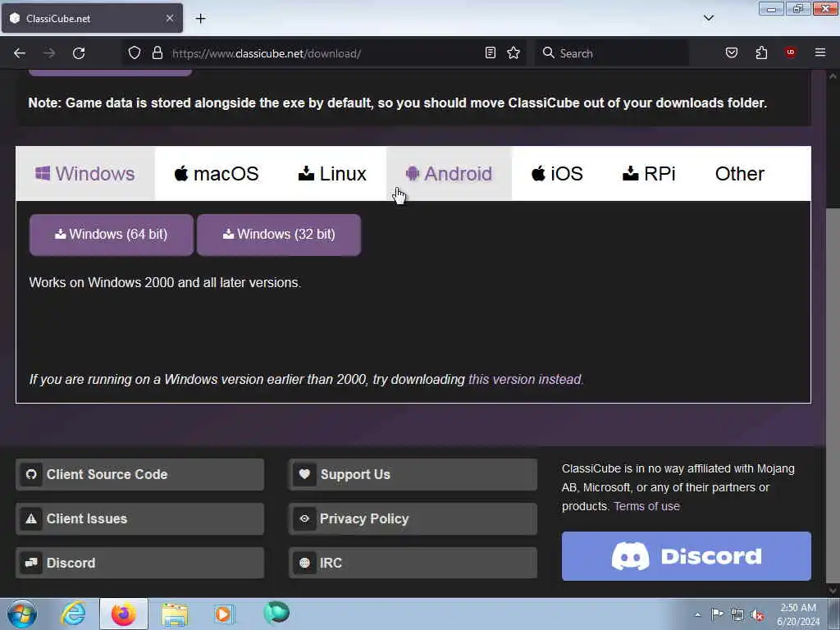Download Windows (64 bit) build
Viewport: 840px width, 630px height.
click(112, 235)
